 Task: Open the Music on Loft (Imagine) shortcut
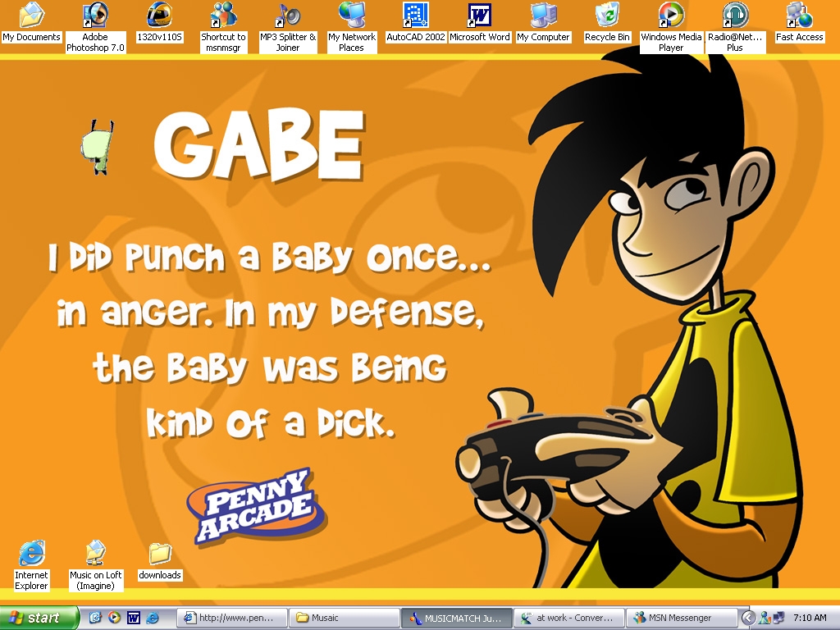[x=95, y=555]
